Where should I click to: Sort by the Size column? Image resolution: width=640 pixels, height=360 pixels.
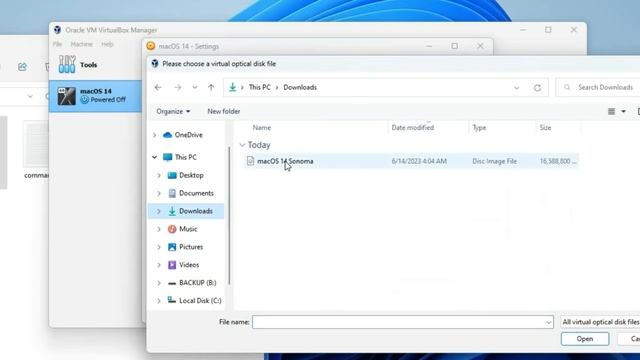(545, 128)
